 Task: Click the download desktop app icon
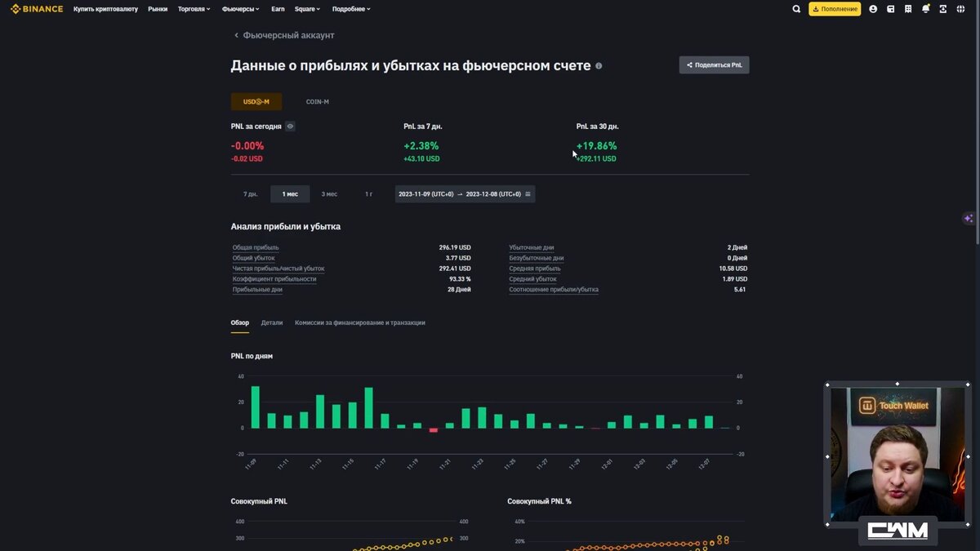coord(942,9)
